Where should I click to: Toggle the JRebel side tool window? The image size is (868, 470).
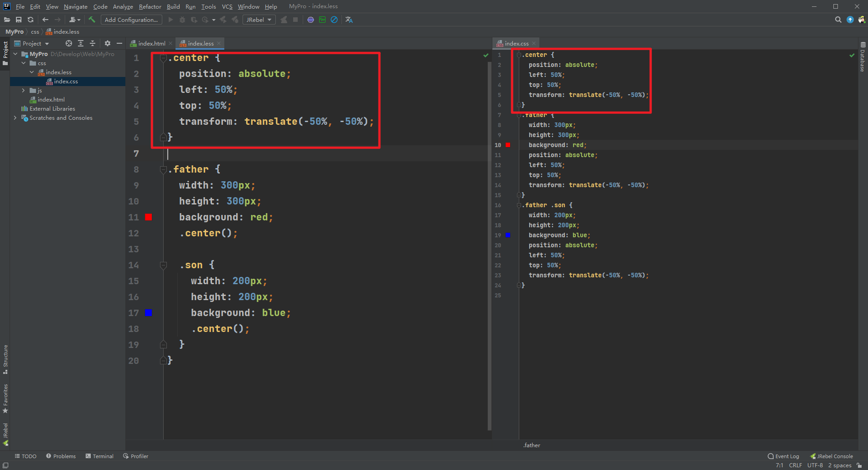(5, 434)
